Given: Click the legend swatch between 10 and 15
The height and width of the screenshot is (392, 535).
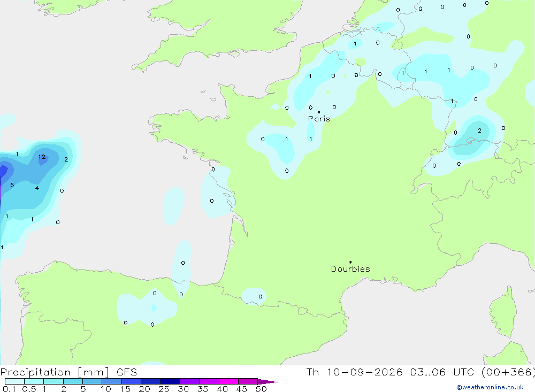Looking at the screenshot, I should click(112, 381).
